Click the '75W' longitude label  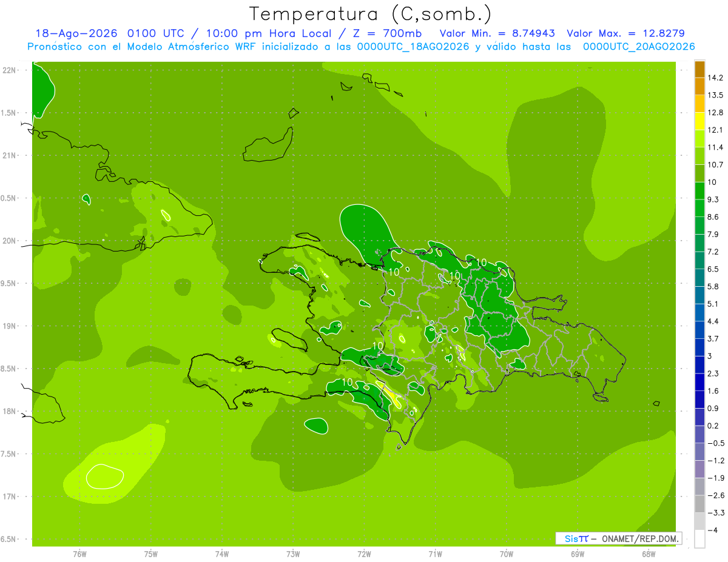(151, 554)
